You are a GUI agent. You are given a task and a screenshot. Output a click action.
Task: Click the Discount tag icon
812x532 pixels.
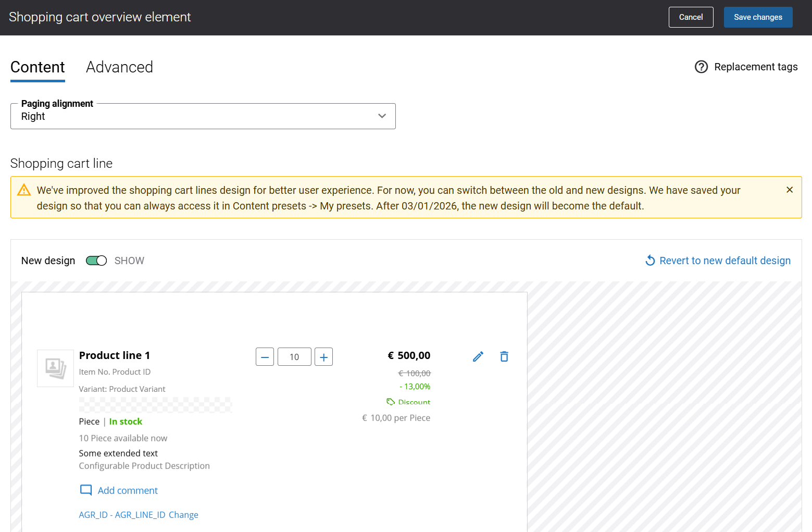(x=391, y=402)
